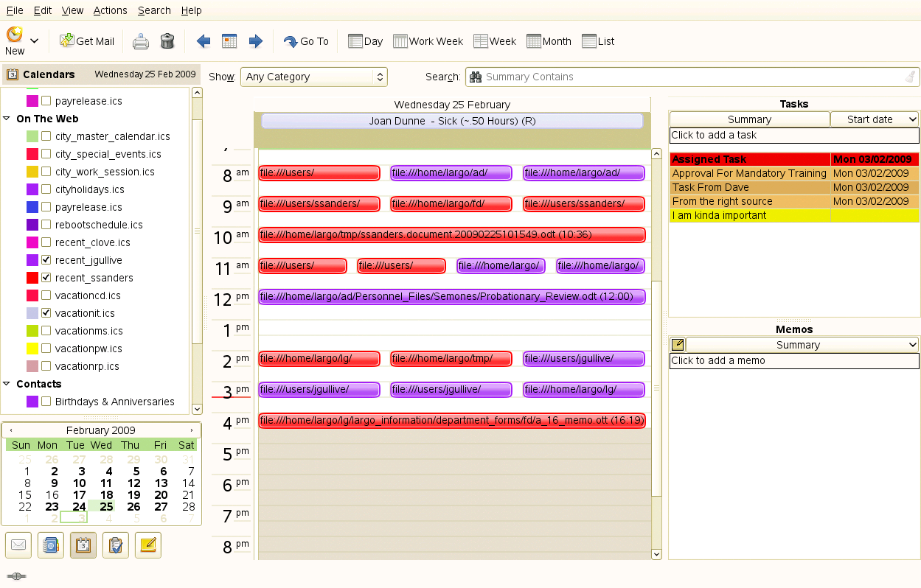Viewport: 921px width, 588px height.
Task: Go to previous day with left arrow
Action: pyautogui.click(x=204, y=41)
